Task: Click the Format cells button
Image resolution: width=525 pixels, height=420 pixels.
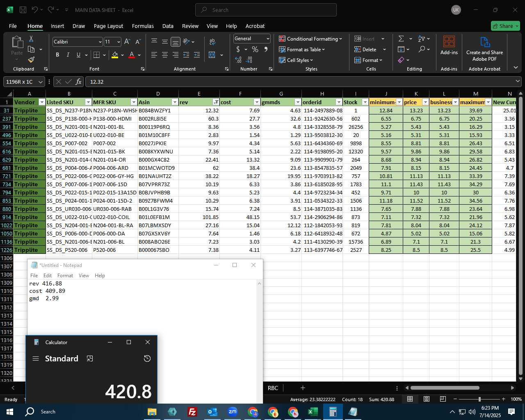Action: 368,60
